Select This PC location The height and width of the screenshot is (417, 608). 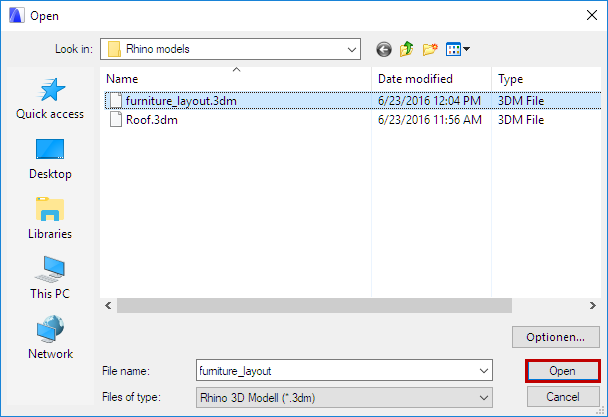pyautogui.click(x=50, y=278)
